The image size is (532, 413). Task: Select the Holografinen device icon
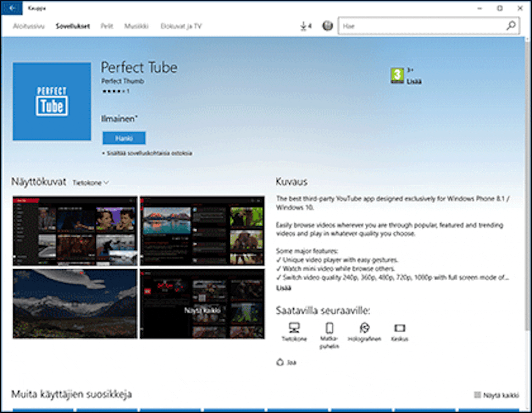point(364,327)
